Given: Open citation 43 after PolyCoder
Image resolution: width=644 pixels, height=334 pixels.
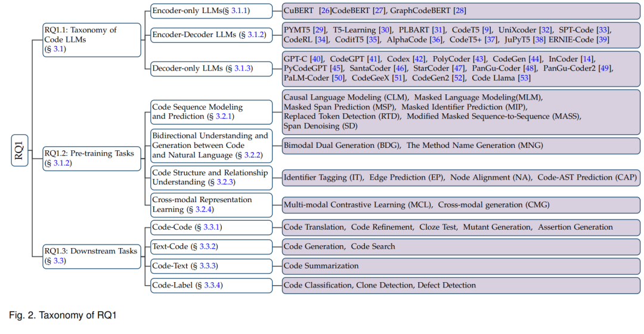Looking at the screenshot, I should click(x=479, y=59).
